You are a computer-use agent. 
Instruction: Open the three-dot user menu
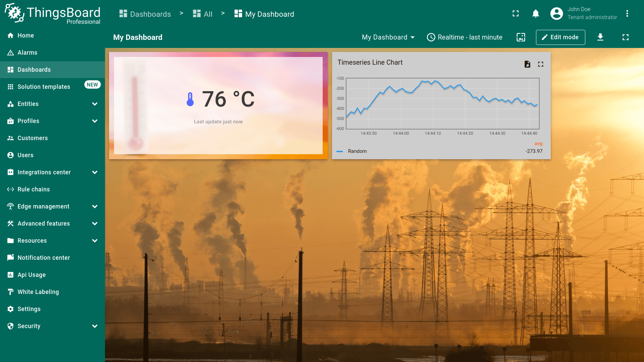[x=627, y=13]
